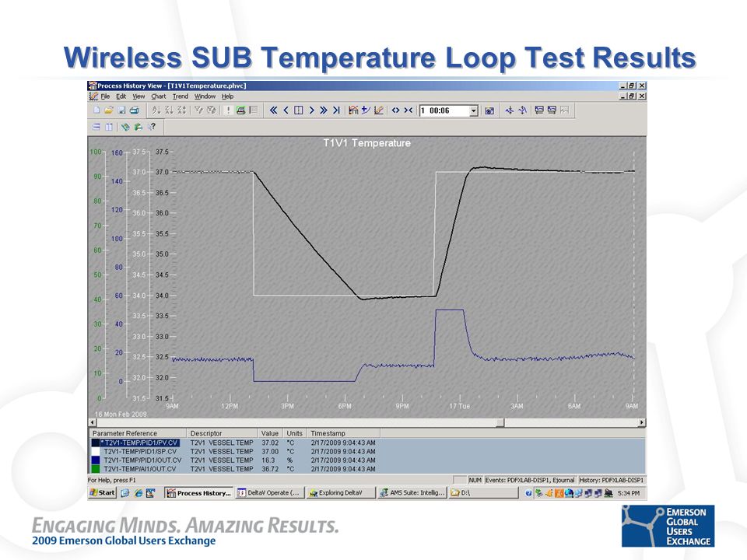The height and width of the screenshot is (560, 747).
Task: Click the expand time span icon
Action: coord(395,110)
